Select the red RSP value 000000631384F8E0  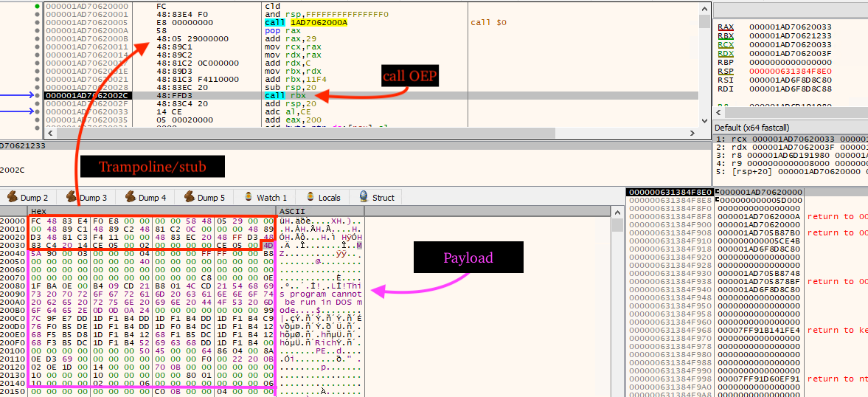pos(790,72)
